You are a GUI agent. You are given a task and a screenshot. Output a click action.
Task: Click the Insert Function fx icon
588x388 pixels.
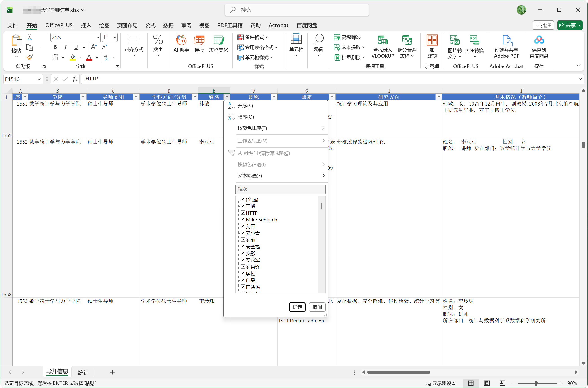click(75, 79)
